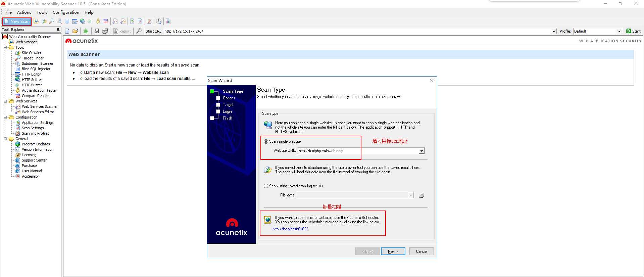Open the Tools menu
644x277 pixels.
42,12
